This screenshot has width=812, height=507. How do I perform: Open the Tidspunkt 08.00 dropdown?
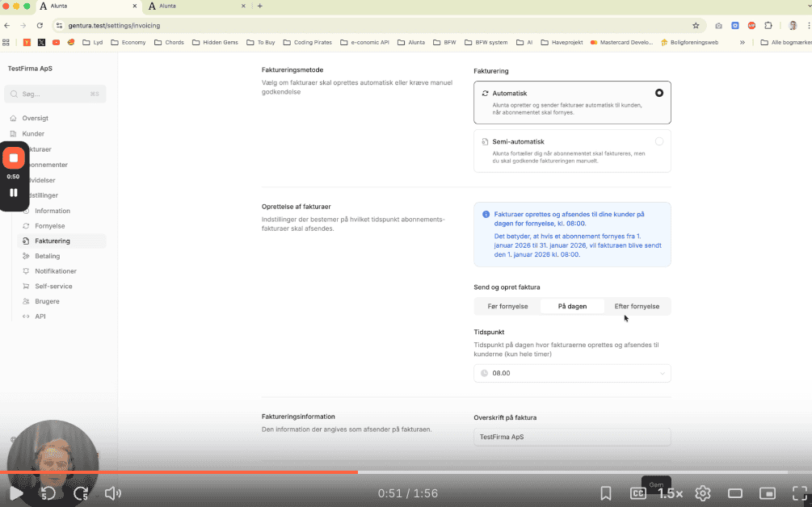click(572, 373)
